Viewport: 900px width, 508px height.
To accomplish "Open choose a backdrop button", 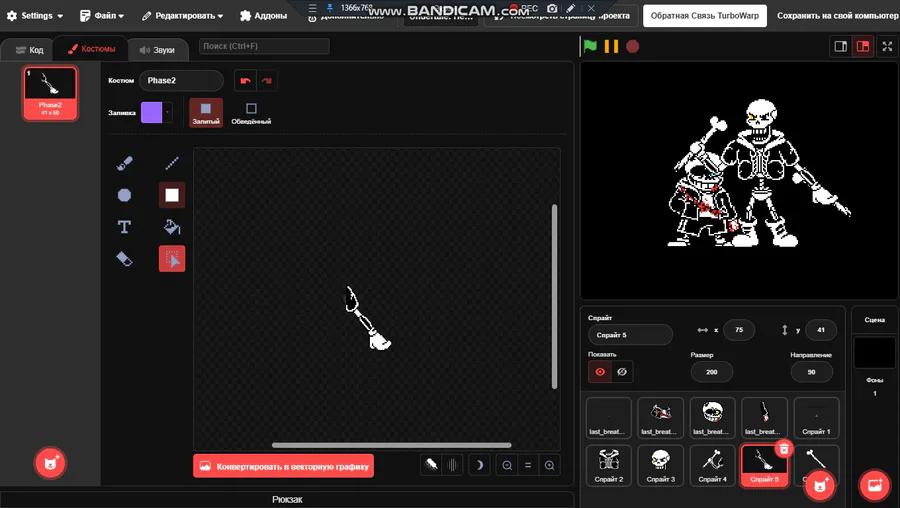I will [x=874, y=486].
